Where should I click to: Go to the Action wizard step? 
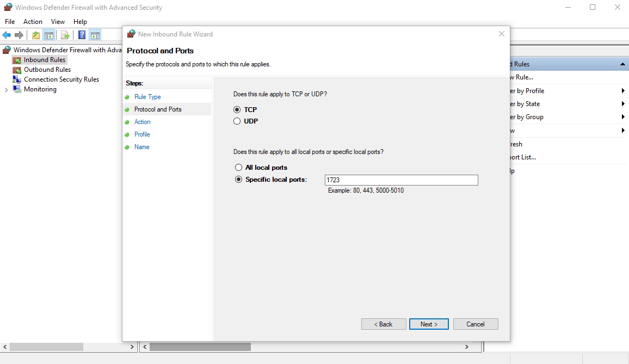(x=143, y=122)
